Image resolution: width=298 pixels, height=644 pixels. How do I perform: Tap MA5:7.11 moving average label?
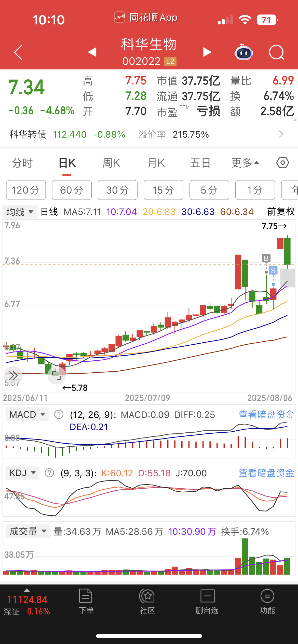(82, 212)
